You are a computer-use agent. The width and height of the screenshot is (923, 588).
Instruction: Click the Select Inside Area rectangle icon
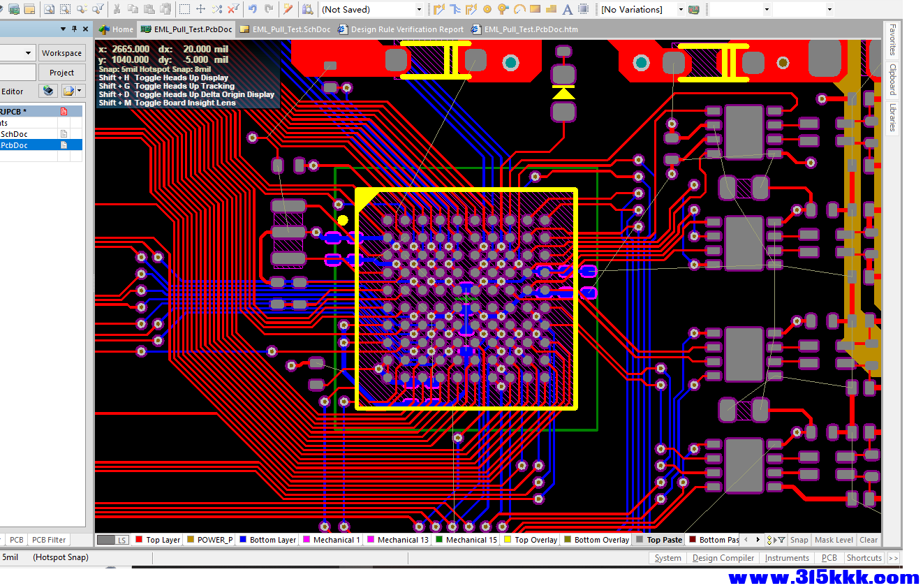pos(184,9)
